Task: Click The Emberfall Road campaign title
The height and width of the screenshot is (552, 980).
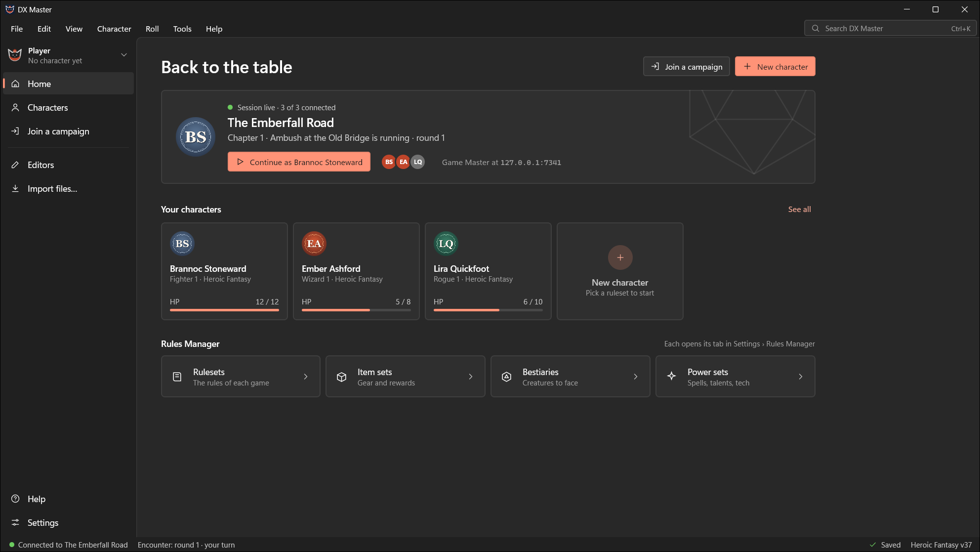Action: coord(281,123)
